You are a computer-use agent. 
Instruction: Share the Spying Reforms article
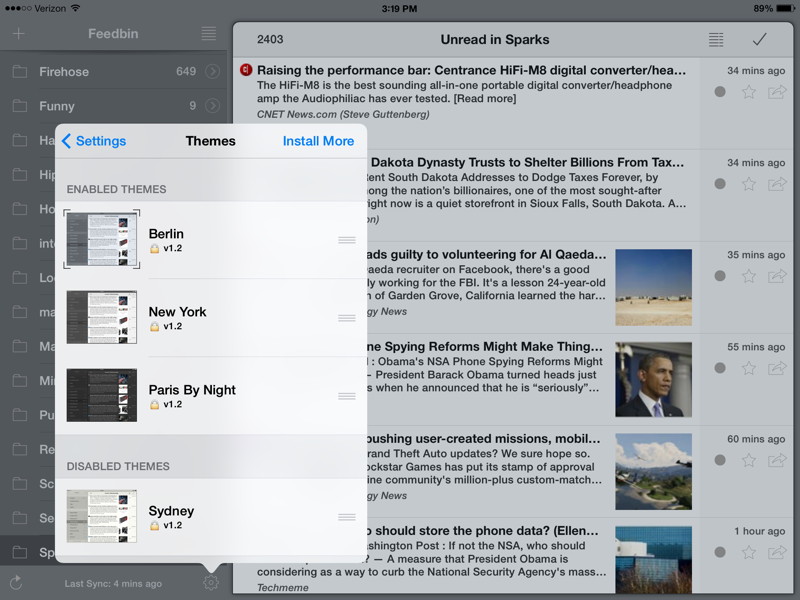[x=777, y=368]
